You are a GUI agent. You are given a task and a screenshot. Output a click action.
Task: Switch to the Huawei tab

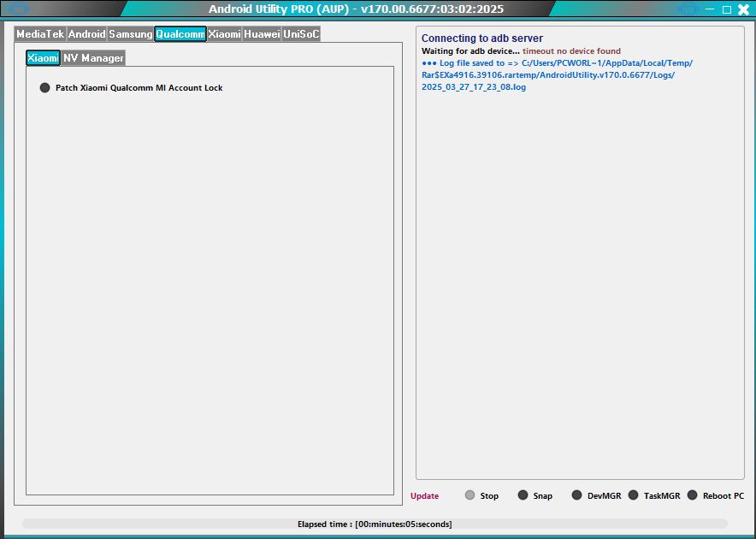tap(259, 34)
